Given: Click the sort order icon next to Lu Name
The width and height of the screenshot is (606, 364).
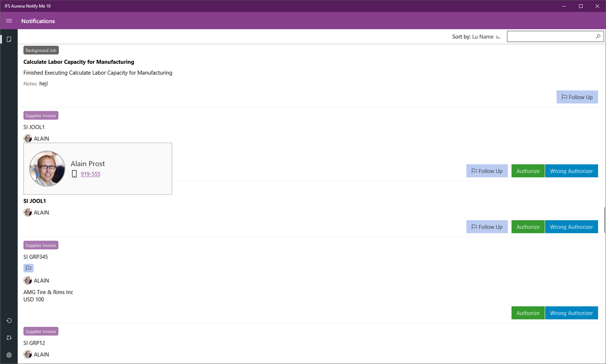Looking at the screenshot, I should click(x=499, y=37).
